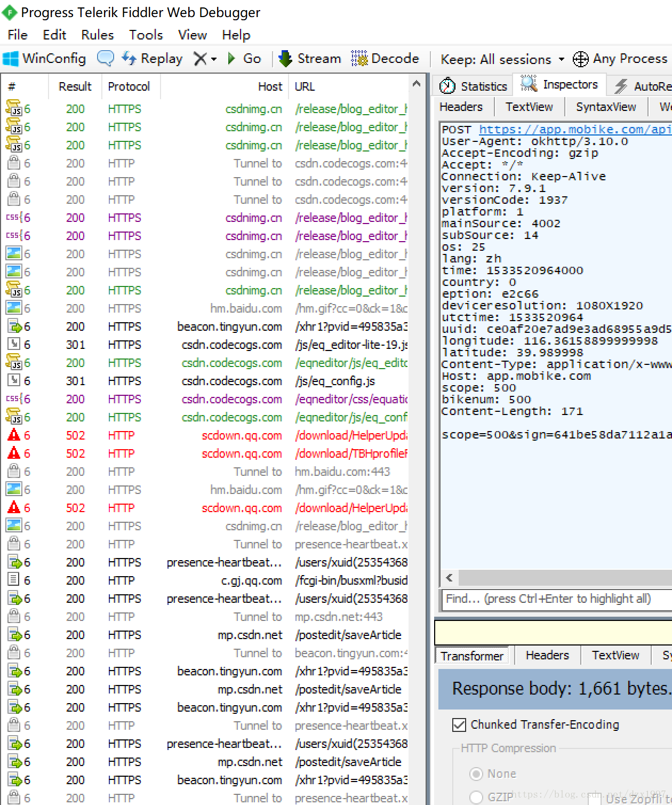Click the Inspectors magnifier icon
Screen dimensions: 672x805
click(x=529, y=84)
